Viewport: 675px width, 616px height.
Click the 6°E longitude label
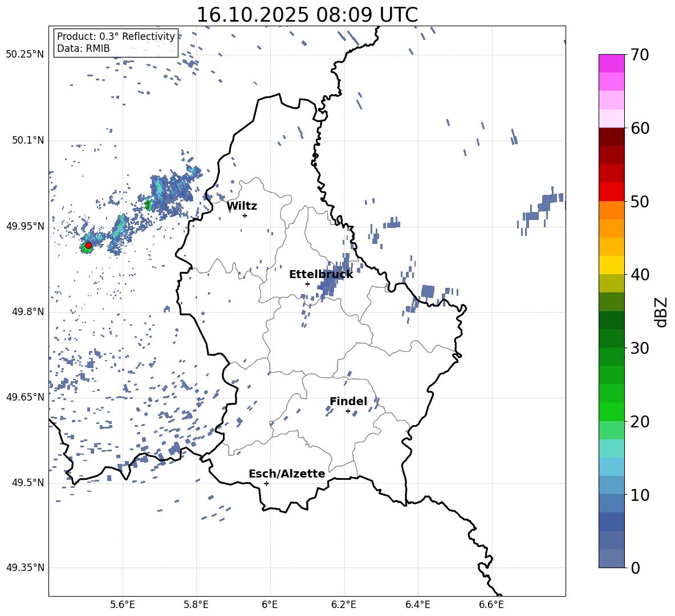[x=270, y=605]
